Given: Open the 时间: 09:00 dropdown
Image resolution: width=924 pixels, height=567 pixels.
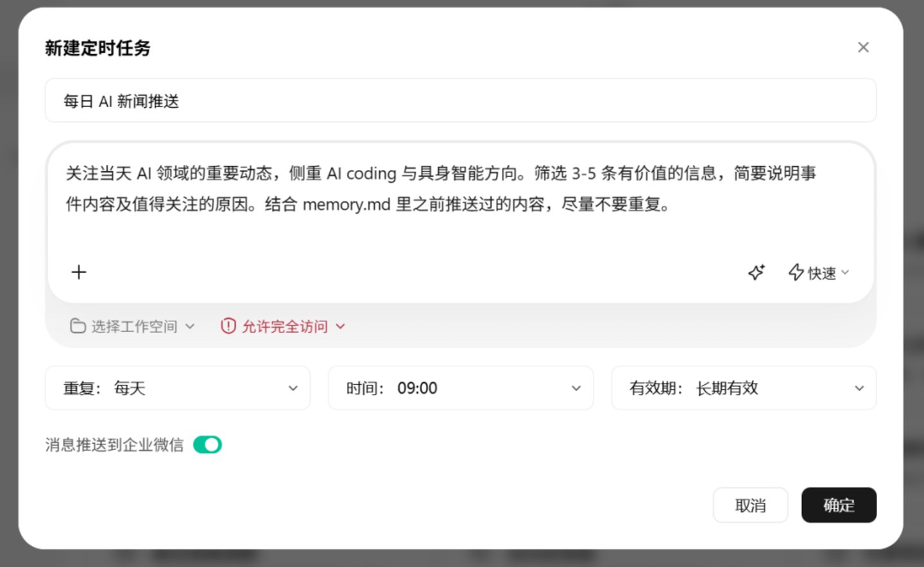Looking at the screenshot, I should tap(461, 388).
